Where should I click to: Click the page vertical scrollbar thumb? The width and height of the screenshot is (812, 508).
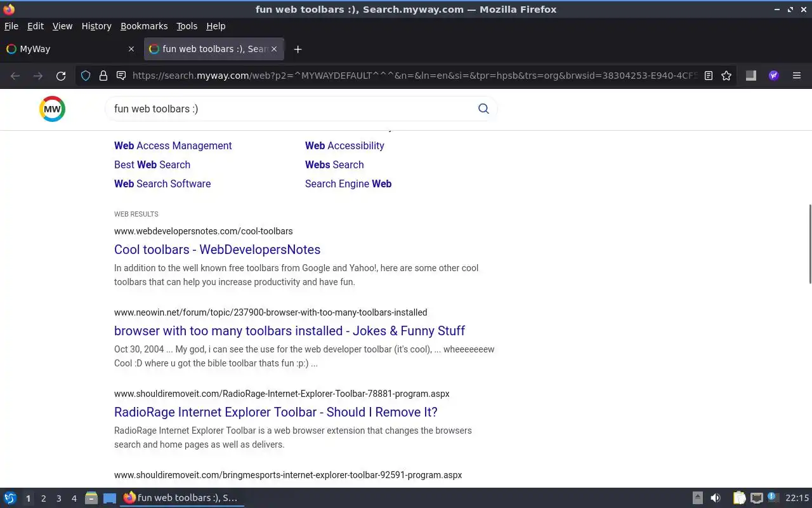coord(809,244)
